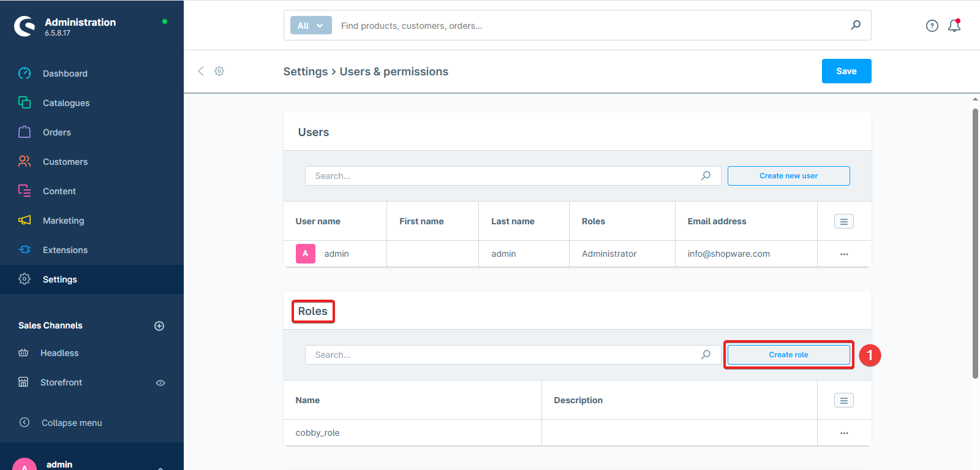Screen dimensions: 980x470
Task: Add a sales channel with plus icon
Action: pyautogui.click(x=159, y=326)
